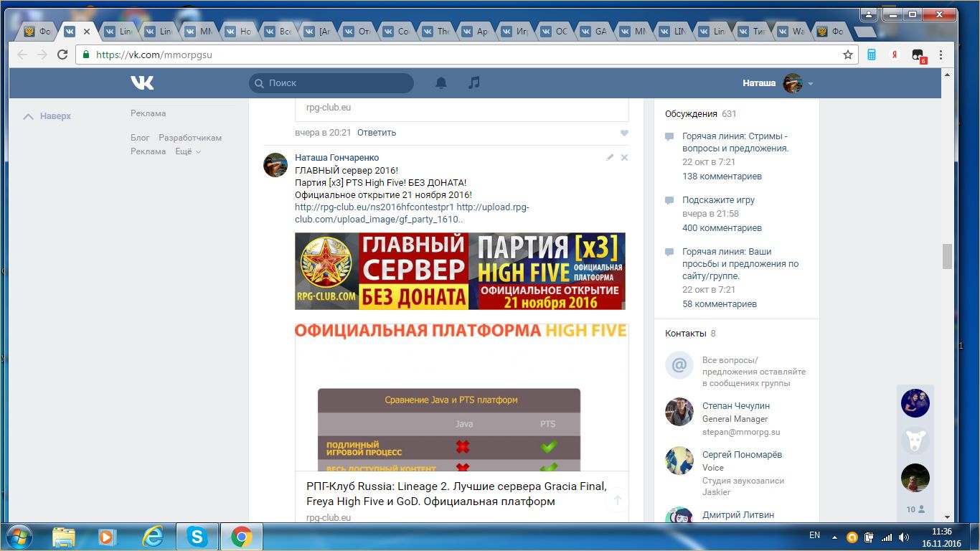Check network signal icon in system tray
Image resolution: width=980 pixels, height=551 pixels.
[x=887, y=537]
